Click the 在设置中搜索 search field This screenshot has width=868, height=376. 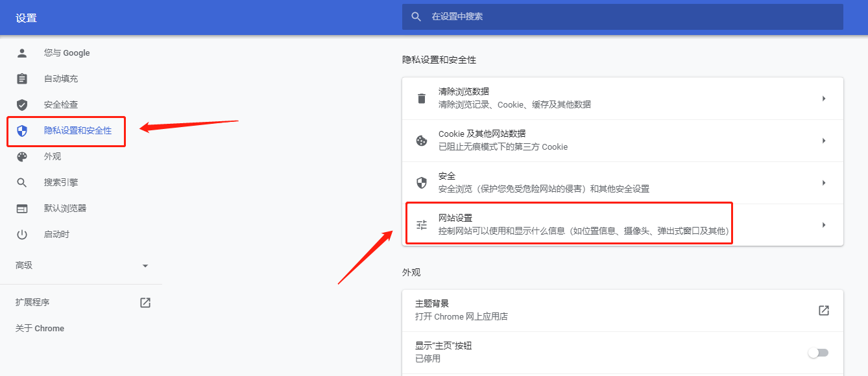pyautogui.click(x=623, y=17)
